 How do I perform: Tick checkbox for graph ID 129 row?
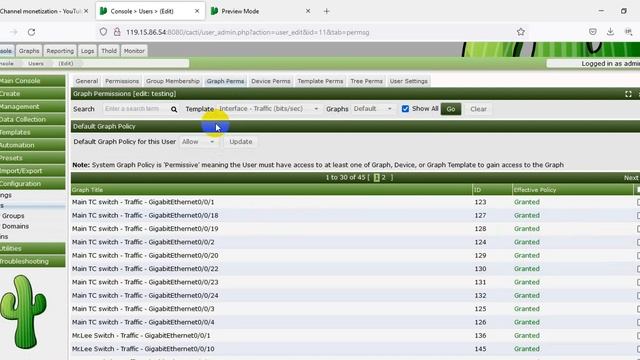638,256
